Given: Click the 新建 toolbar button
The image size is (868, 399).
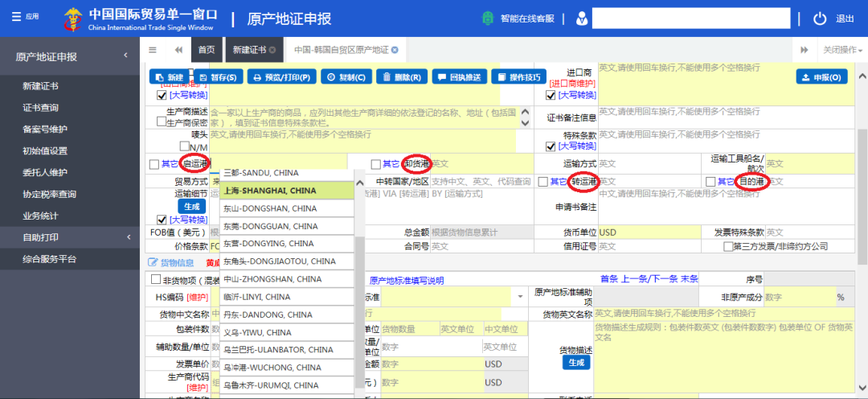Looking at the screenshot, I should [x=170, y=77].
